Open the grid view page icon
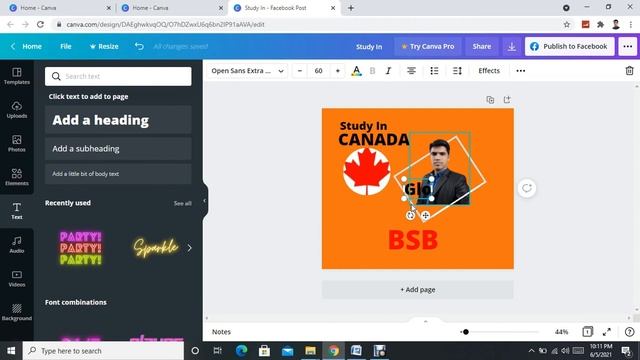The width and height of the screenshot is (640, 360). [587, 332]
